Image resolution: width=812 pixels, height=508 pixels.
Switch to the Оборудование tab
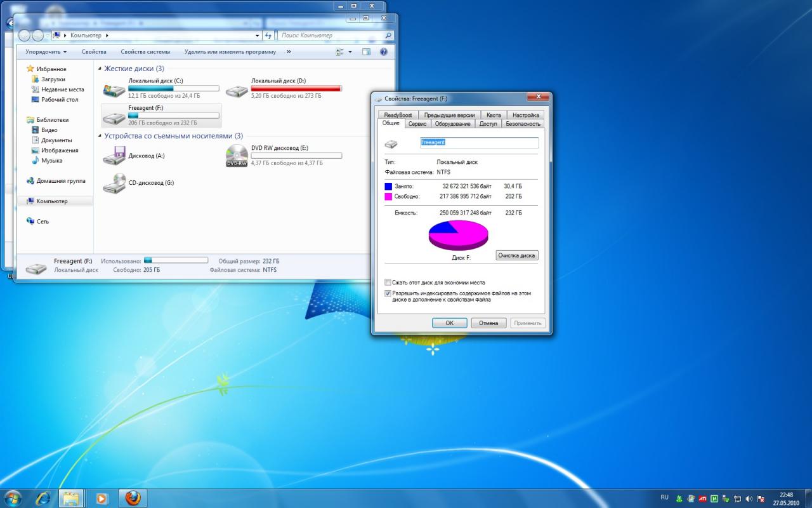(x=453, y=124)
